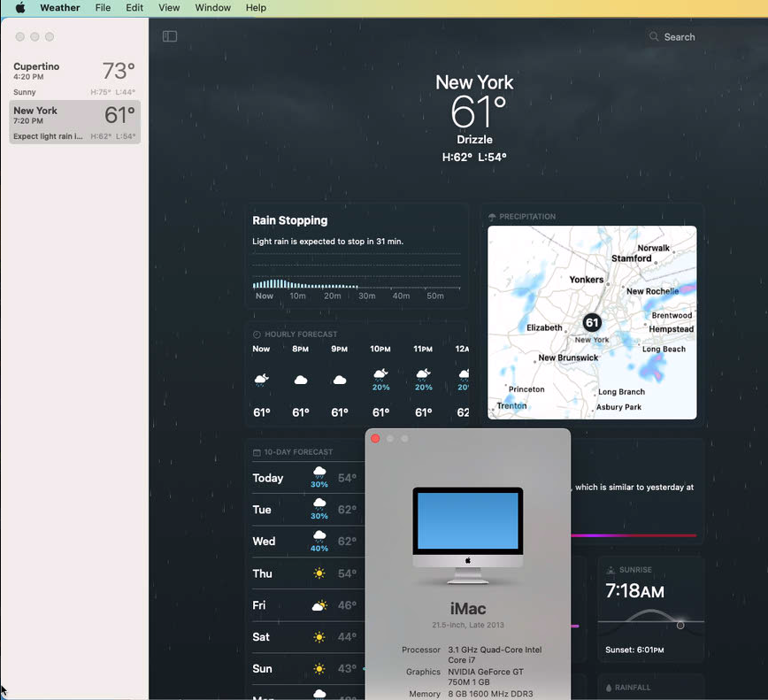The height and width of the screenshot is (700, 768).
Task: Click the sun position marker on sunrise curve
Action: pyautogui.click(x=680, y=625)
